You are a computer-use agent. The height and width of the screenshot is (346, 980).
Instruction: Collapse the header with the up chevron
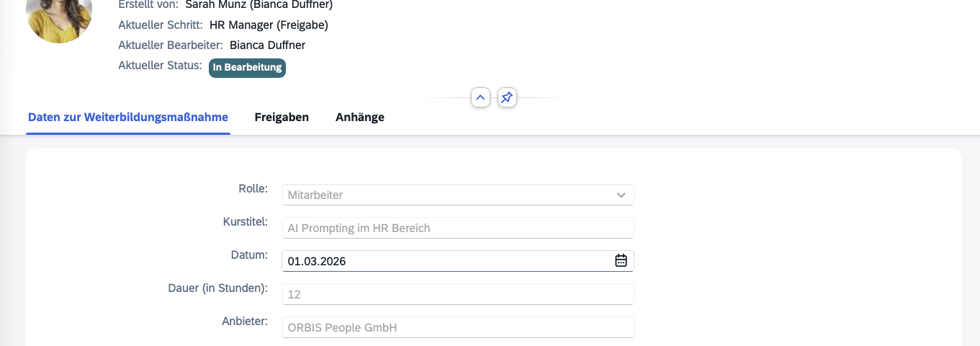pyautogui.click(x=481, y=97)
